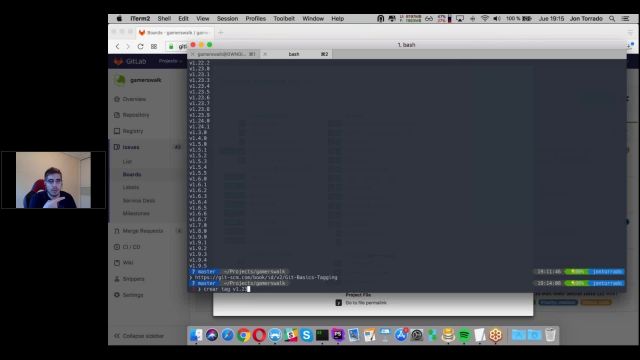Select the Boards browser tab
This screenshot has height=360, width=640.
[x=175, y=32]
